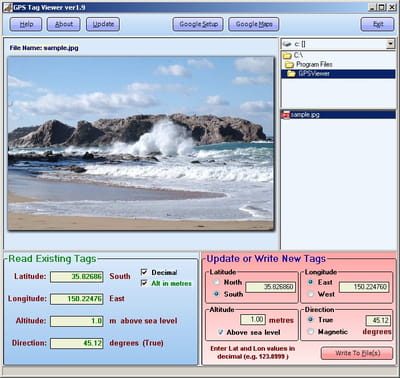The height and width of the screenshot is (378, 400).
Task: Select the North latitude radio button
Action: point(217,282)
